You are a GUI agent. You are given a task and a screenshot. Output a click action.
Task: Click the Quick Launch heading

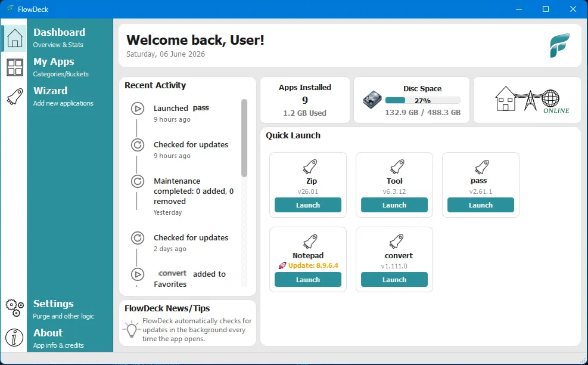coord(293,135)
